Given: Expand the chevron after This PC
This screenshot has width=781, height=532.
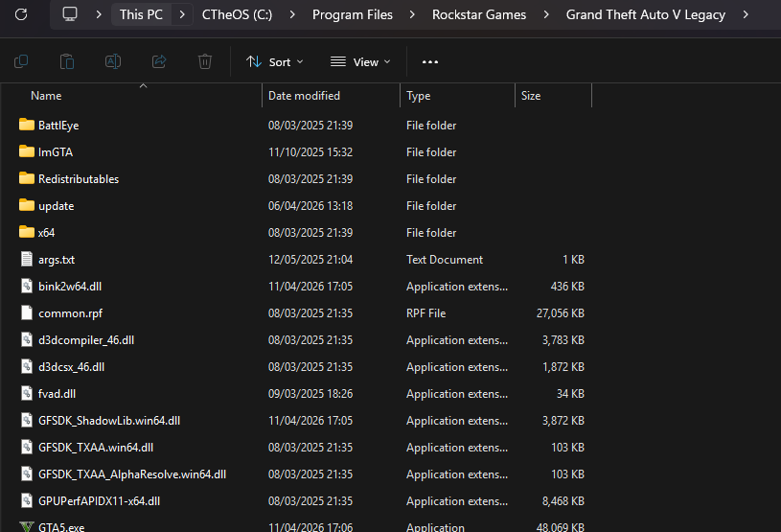Looking at the screenshot, I should tap(182, 14).
